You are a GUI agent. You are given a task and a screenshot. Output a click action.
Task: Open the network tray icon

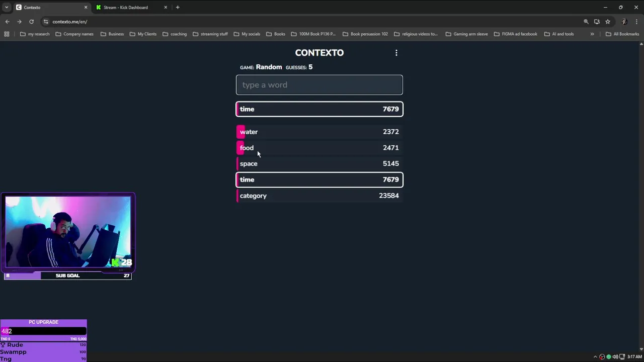click(x=621, y=357)
